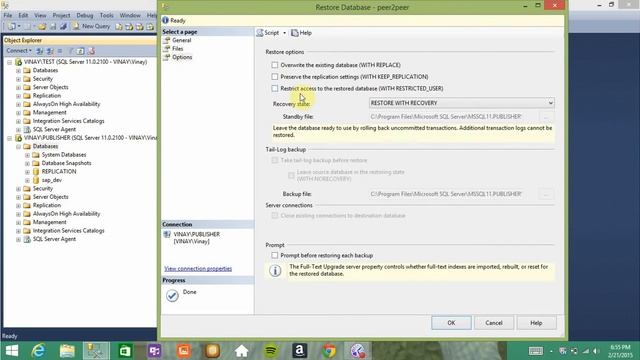Image resolution: width=640 pixels, height=360 pixels.
Task: Collapse the VINAY\TEST server node
Action: (x=9, y=62)
